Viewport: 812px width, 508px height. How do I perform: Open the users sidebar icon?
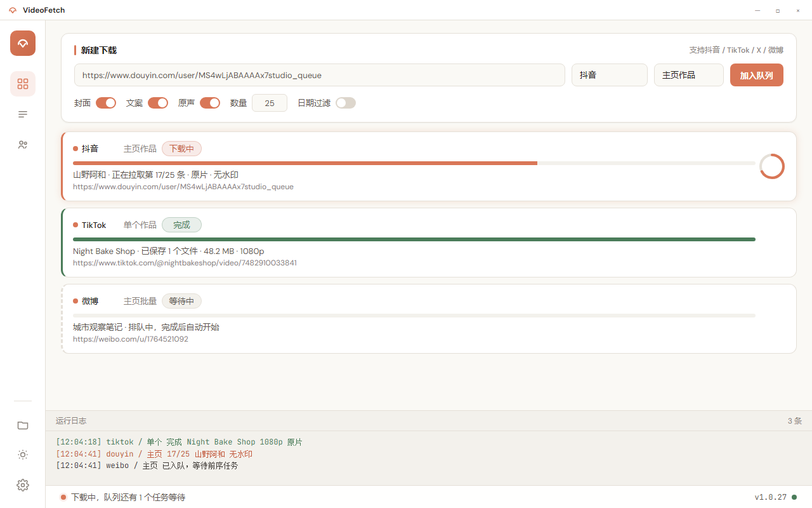23,145
